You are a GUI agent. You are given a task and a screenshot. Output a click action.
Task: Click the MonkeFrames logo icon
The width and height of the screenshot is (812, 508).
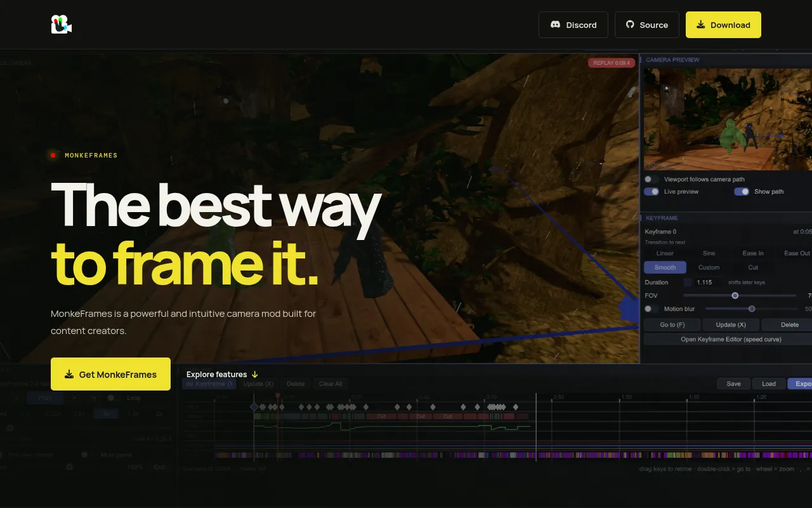62,25
